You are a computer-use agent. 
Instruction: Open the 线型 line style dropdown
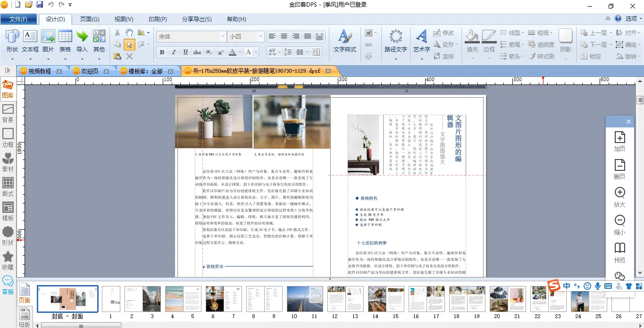[x=512, y=33]
